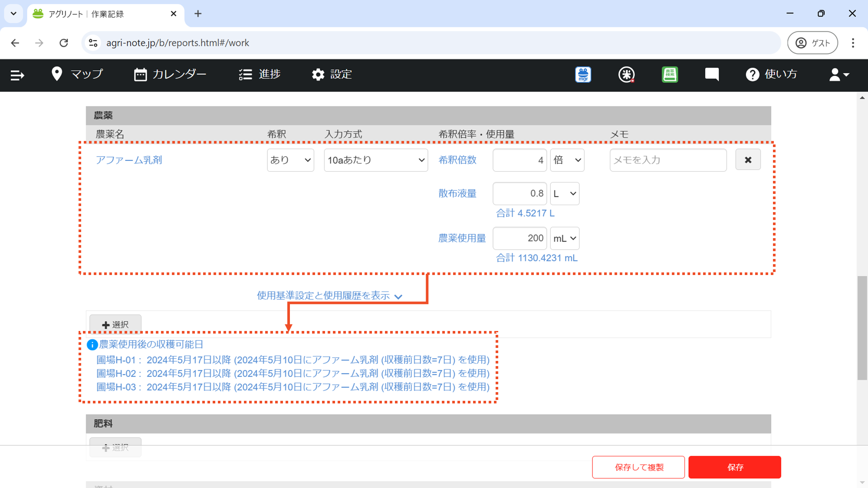Screen dimensions: 868x488
Task: Click the メモを入力 memo field
Action: point(668,160)
